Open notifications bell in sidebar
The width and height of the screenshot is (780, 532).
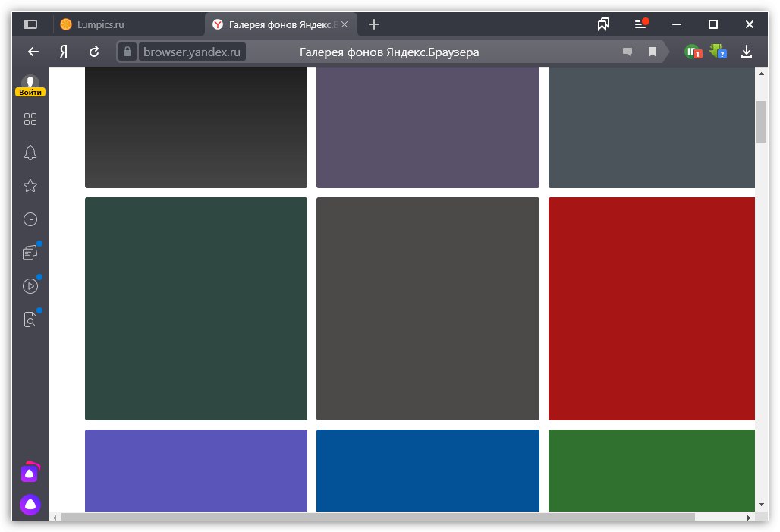coord(30,153)
